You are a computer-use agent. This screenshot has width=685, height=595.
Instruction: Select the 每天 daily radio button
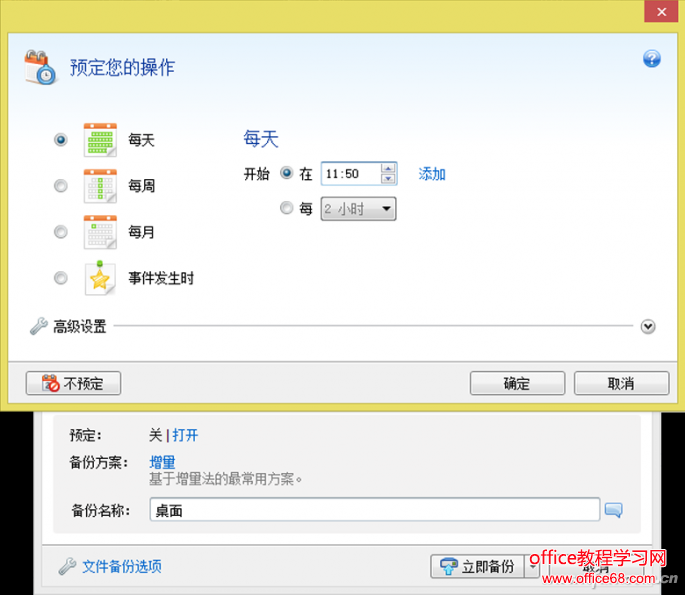tap(61, 140)
